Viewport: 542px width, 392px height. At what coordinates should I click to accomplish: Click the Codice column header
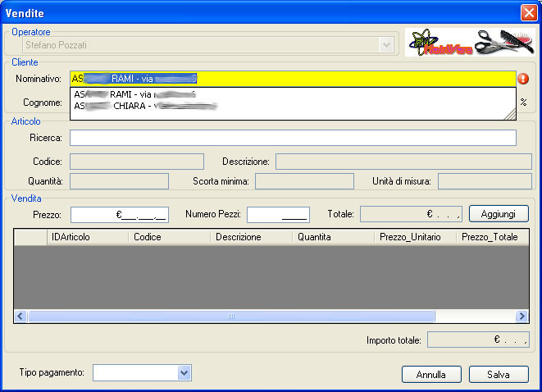pos(170,237)
